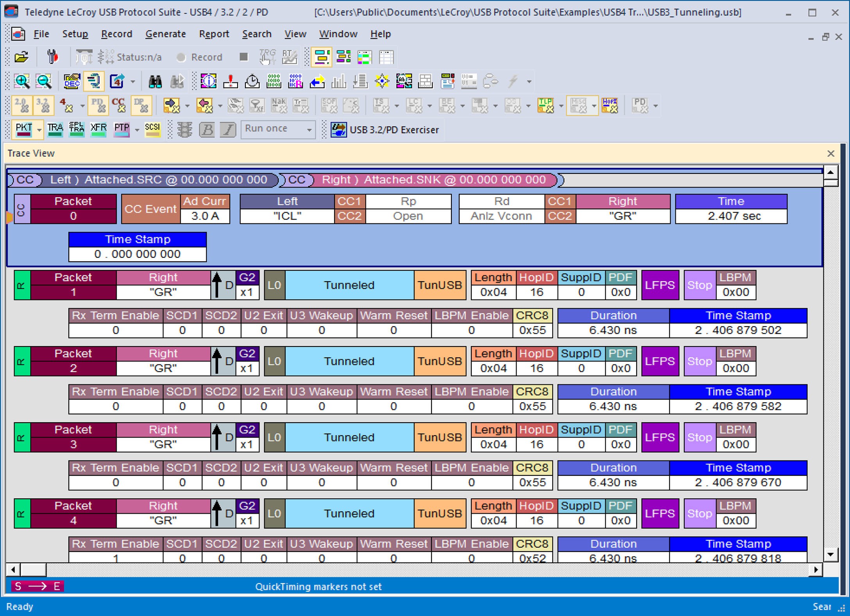Viewport: 850px width, 616px height.
Task: Open the binoculars Find tool
Action: coord(155,81)
